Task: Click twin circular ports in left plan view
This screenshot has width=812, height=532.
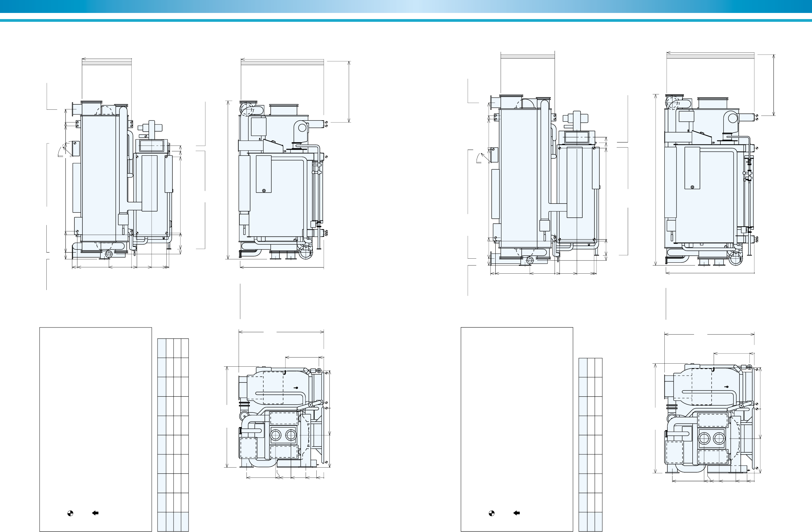Action: click(283, 435)
